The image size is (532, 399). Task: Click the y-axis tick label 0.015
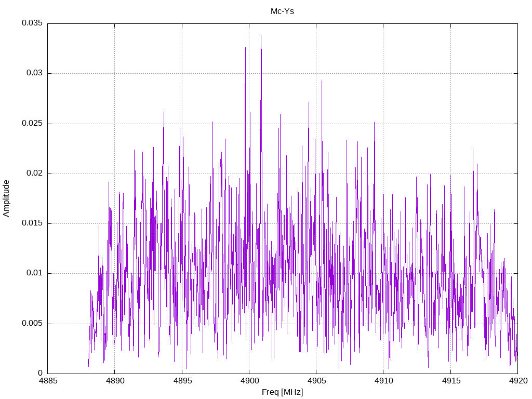[32, 223]
